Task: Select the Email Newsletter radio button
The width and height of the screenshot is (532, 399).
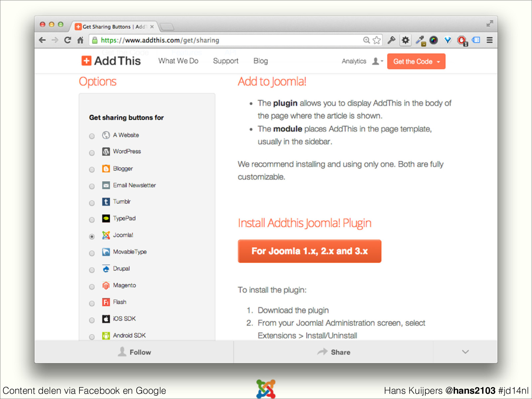Action: tap(92, 186)
